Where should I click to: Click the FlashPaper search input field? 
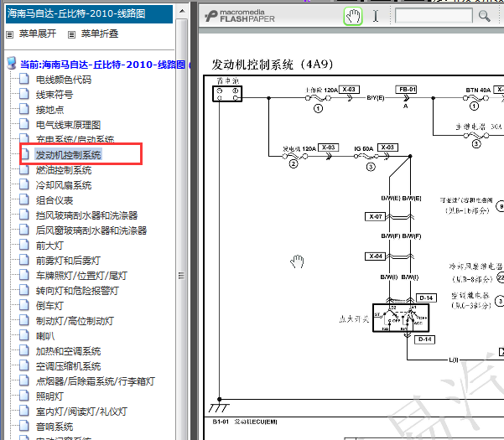coord(434,15)
